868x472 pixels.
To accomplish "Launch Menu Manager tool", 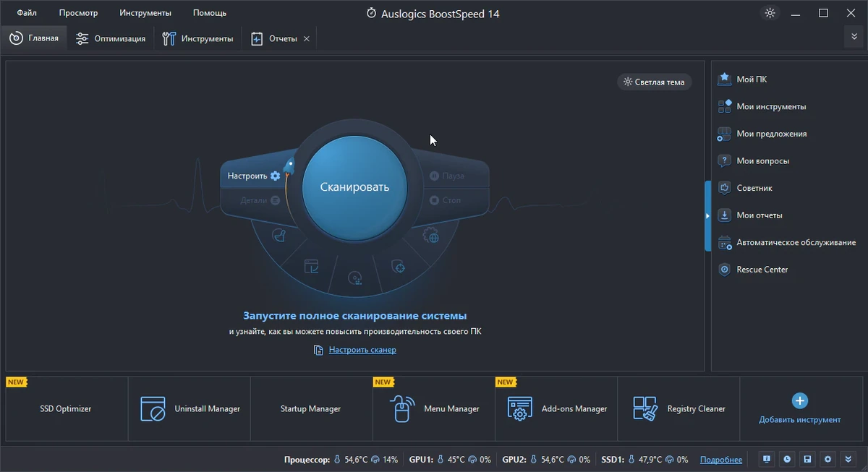I will click(434, 408).
